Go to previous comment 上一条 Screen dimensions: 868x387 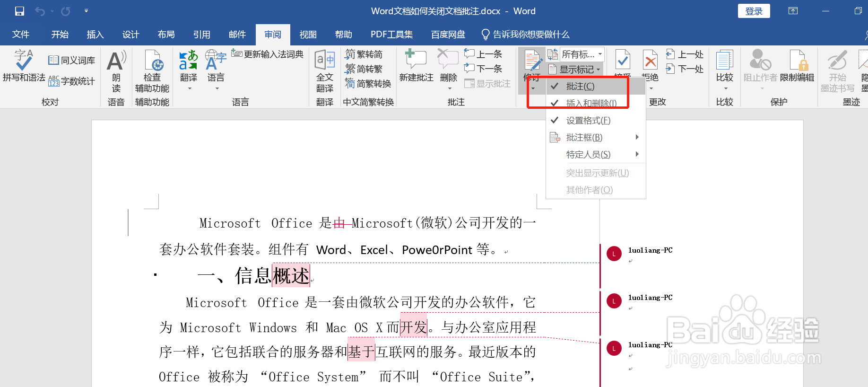[x=483, y=54]
